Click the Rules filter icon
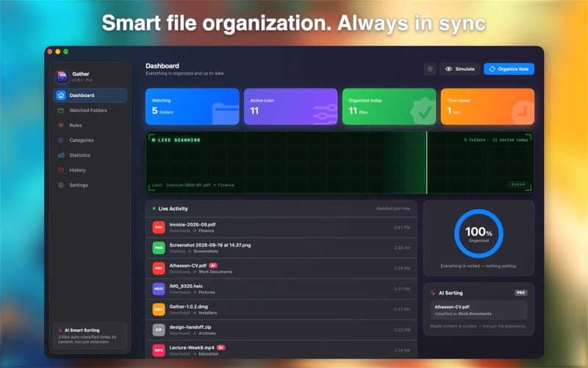 [x=61, y=125]
